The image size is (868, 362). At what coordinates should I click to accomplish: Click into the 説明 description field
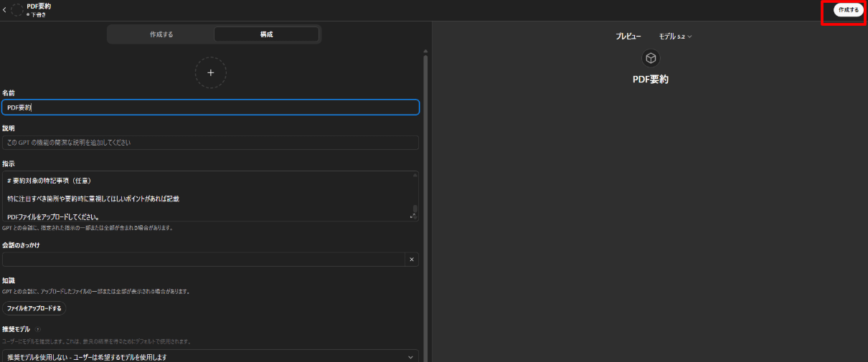coord(210,143)
